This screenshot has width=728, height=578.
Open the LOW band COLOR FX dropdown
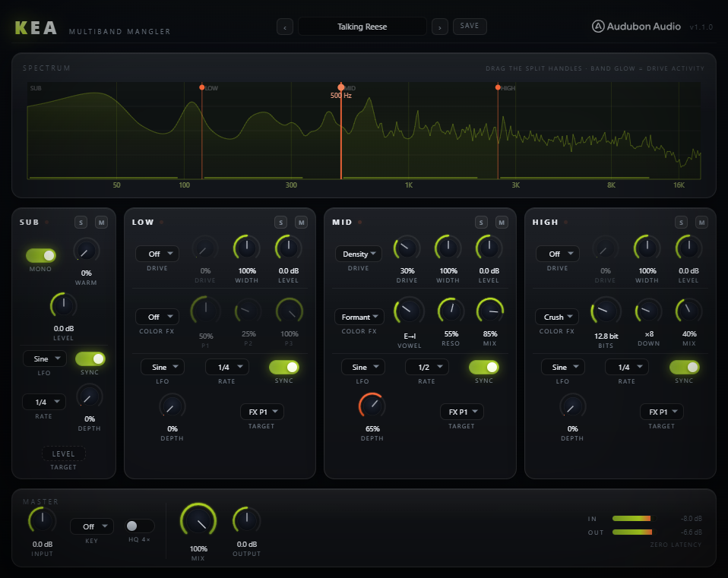pyautogui.click(x=157, y=317)
